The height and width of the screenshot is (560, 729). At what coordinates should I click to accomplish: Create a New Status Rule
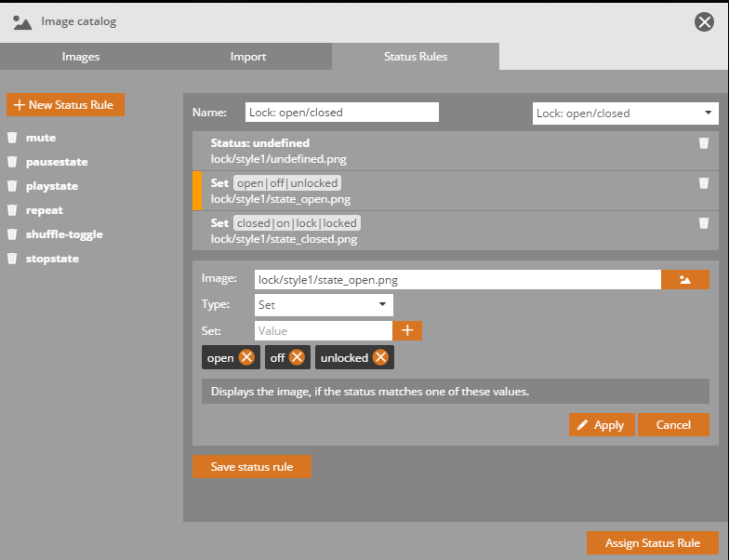(65, 105)
